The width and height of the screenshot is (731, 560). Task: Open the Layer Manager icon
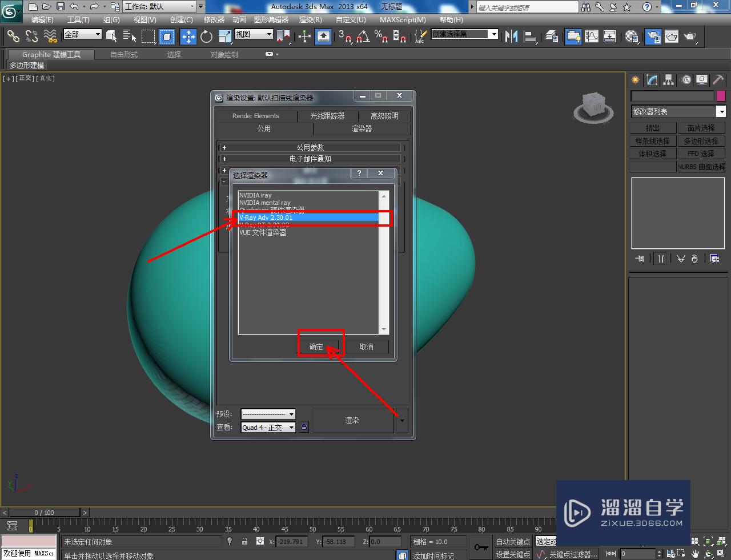click(552, 37)
